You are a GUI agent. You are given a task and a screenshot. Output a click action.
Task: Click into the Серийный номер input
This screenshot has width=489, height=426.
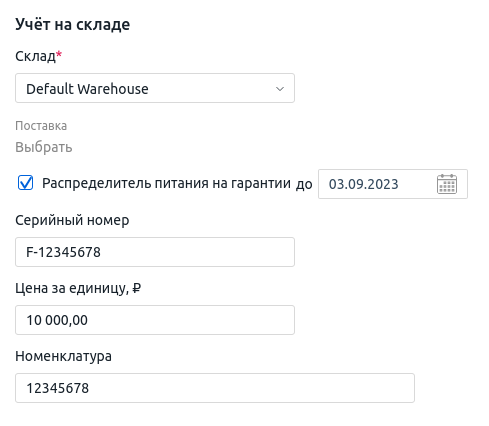tap(155, 252)
